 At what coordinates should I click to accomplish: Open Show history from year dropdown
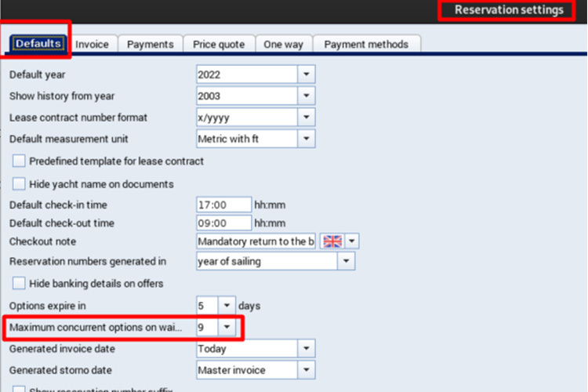pyautogui.click(x=306, y=96)
